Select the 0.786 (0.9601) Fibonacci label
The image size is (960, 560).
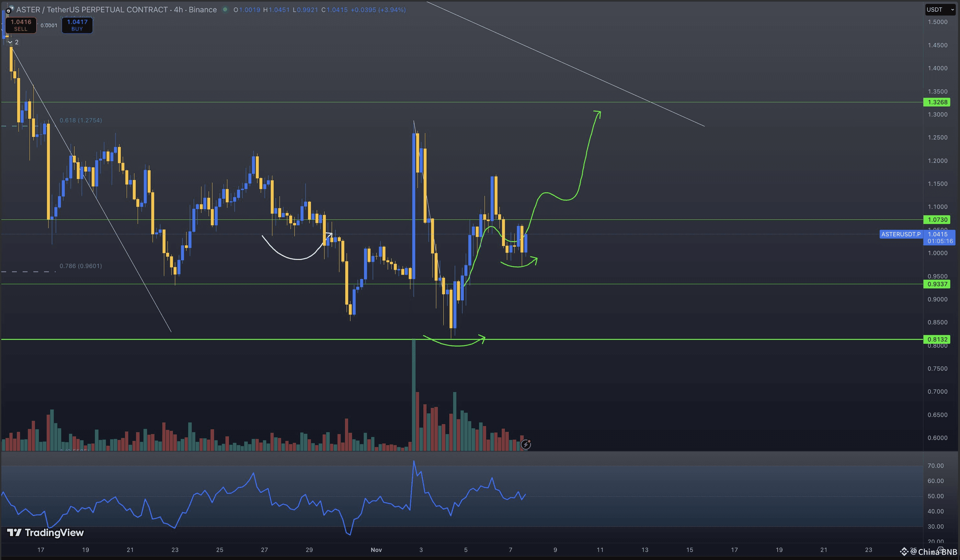80,266
